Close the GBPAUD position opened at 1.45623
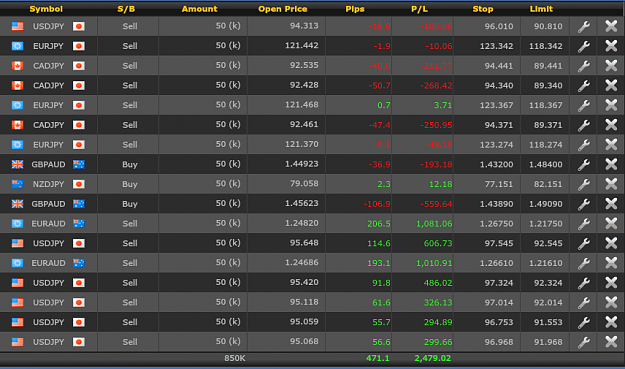This screenshot has height=369, width=625. tap(611, 204)
